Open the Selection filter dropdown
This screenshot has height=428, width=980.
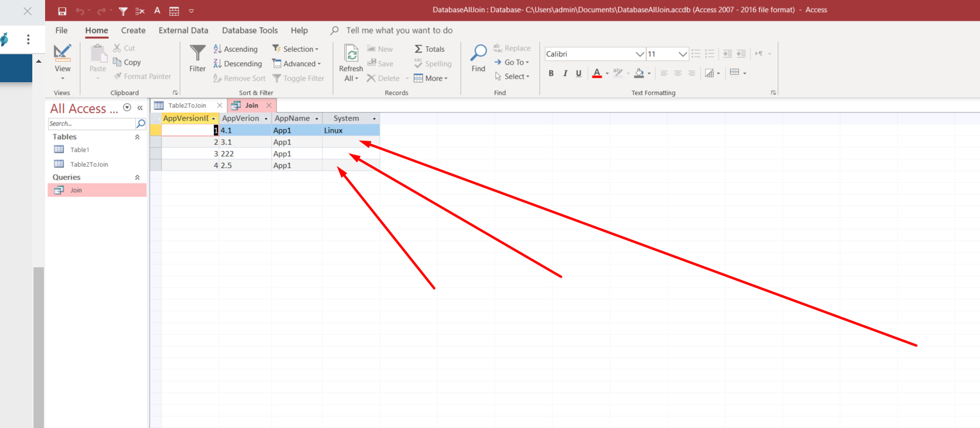[296, 49]
